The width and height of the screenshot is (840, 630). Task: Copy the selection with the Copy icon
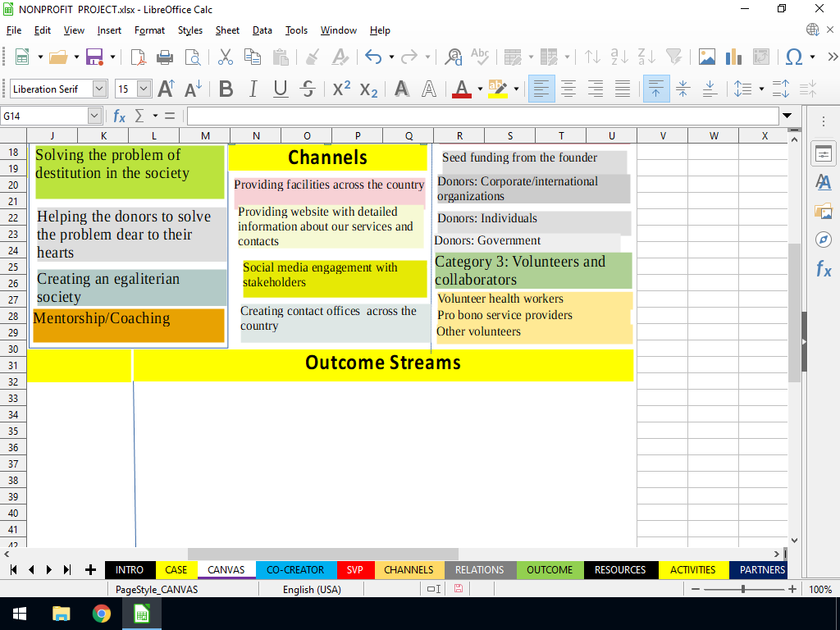(x=253, y=57)
